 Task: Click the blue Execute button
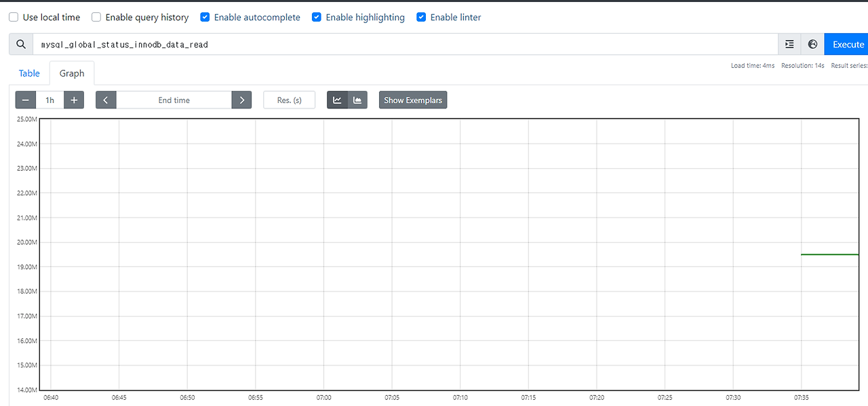click(x=848, y=44)
